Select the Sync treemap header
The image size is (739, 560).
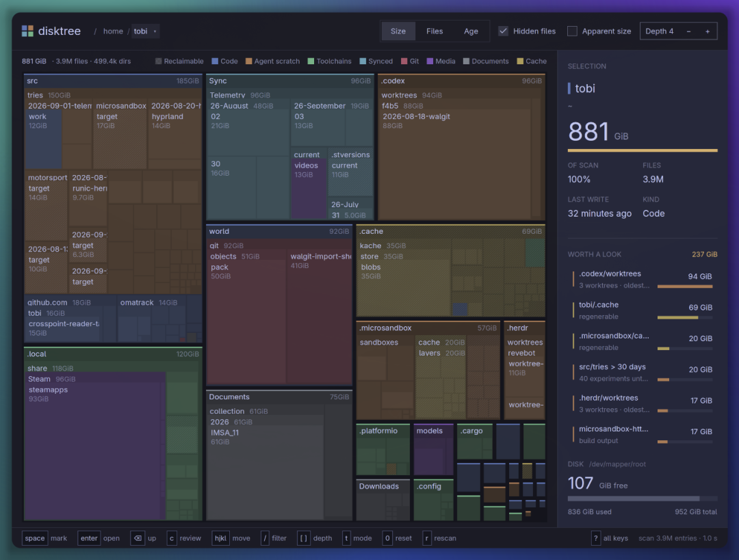pos(290,81)
